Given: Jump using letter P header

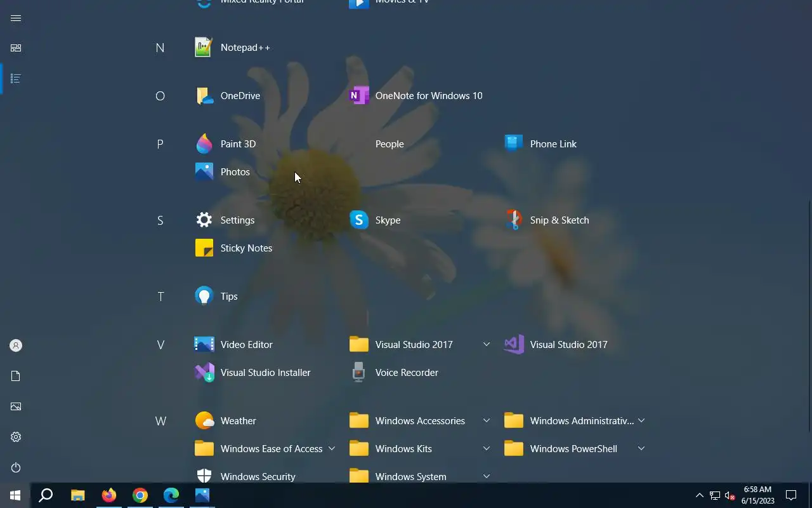Looking at the screenshot, I should click(x=160, y=144).
